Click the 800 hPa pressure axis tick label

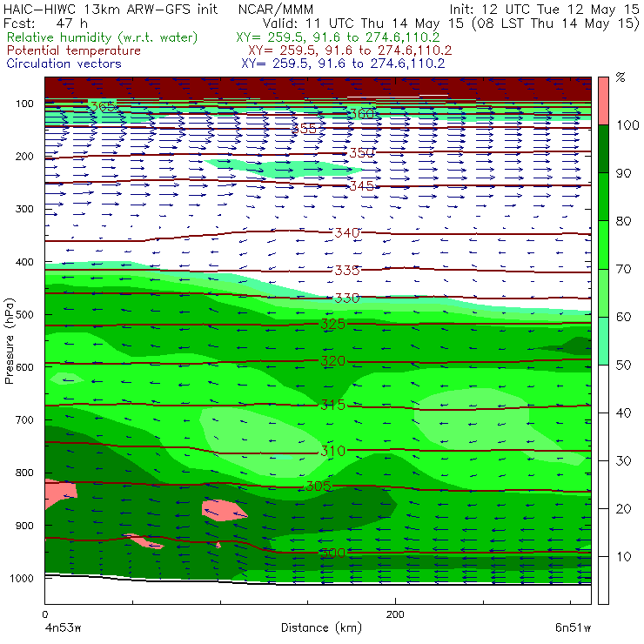[24, 473]
